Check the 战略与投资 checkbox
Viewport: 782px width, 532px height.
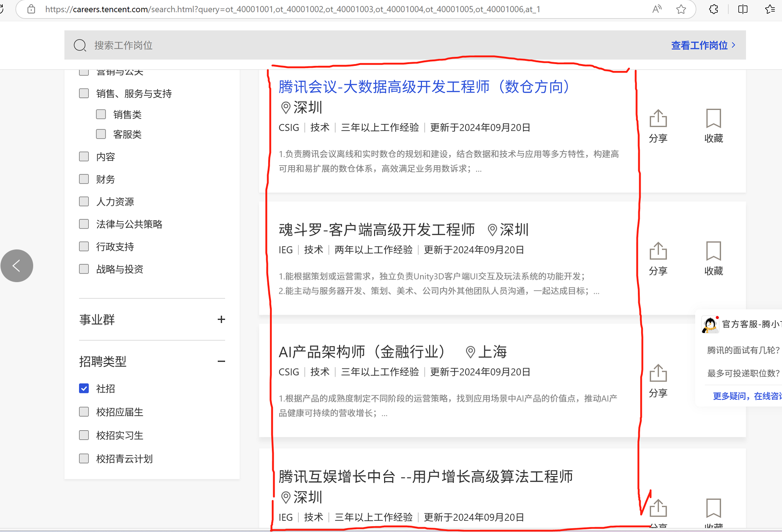pyautogui.click(x=84, y=269)
